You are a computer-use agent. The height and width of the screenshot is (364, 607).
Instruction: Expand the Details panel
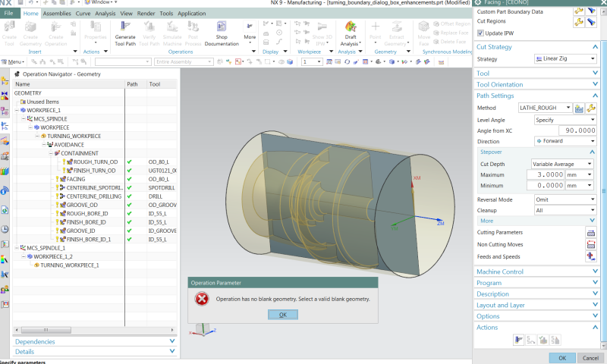click(95, 352)
